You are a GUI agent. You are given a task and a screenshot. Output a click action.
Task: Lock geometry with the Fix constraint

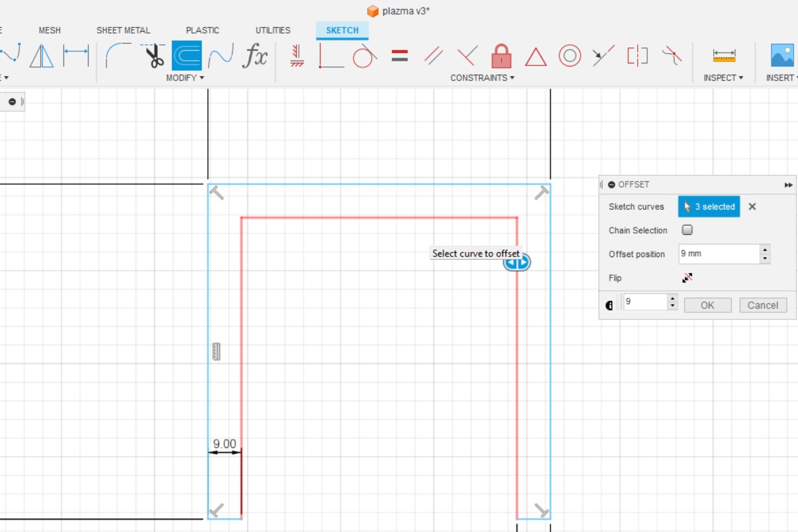(500, 57)
